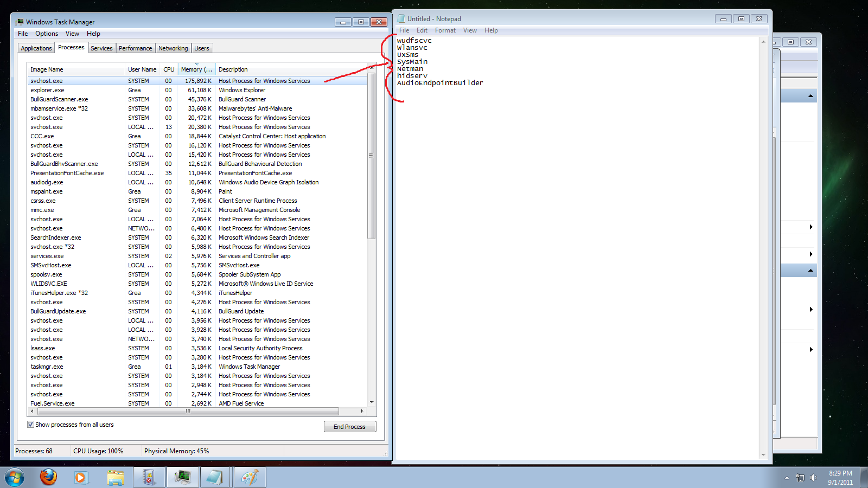
Task: Sort processes by User Name column
Action: coord(142,69)
